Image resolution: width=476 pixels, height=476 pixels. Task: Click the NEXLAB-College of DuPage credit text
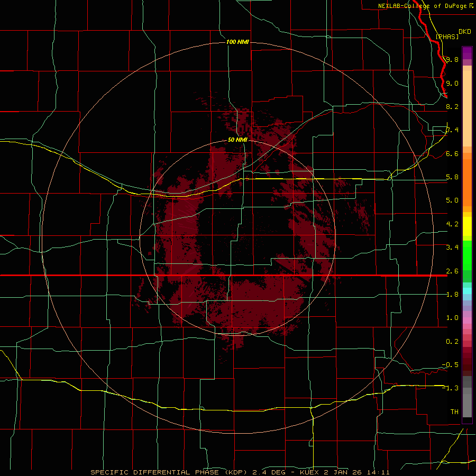tap(423, 6)
